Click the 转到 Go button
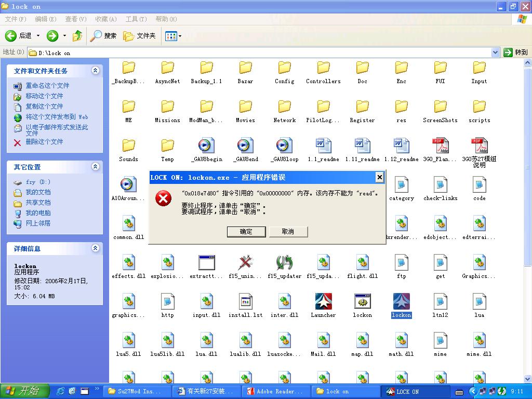This screenshot has width=532, height=399. tap(516, 52)
